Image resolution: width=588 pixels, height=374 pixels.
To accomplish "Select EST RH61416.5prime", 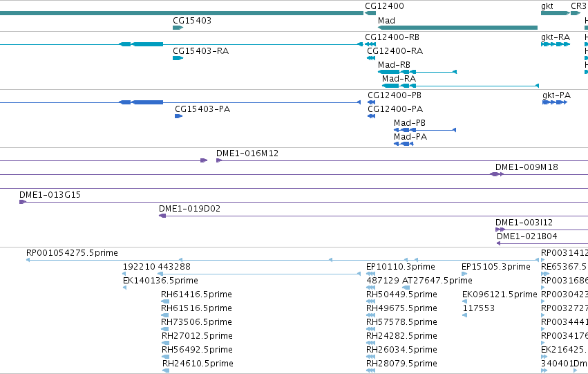I will tap(196, 294).
